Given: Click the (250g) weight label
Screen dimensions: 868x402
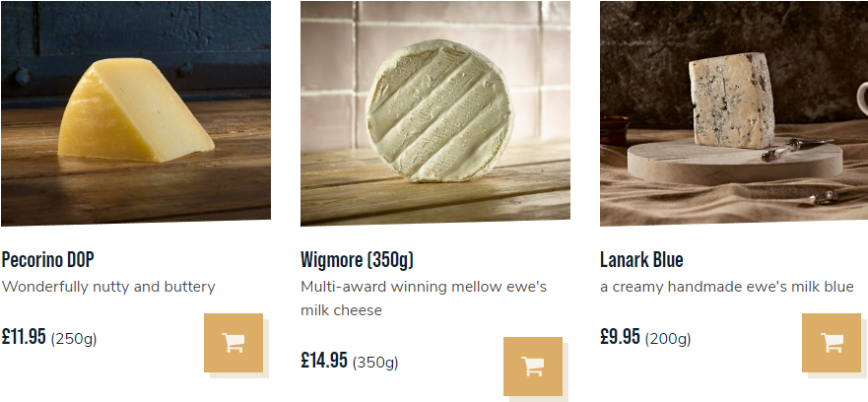Looking at the screenshot, I should coord(74,338).
